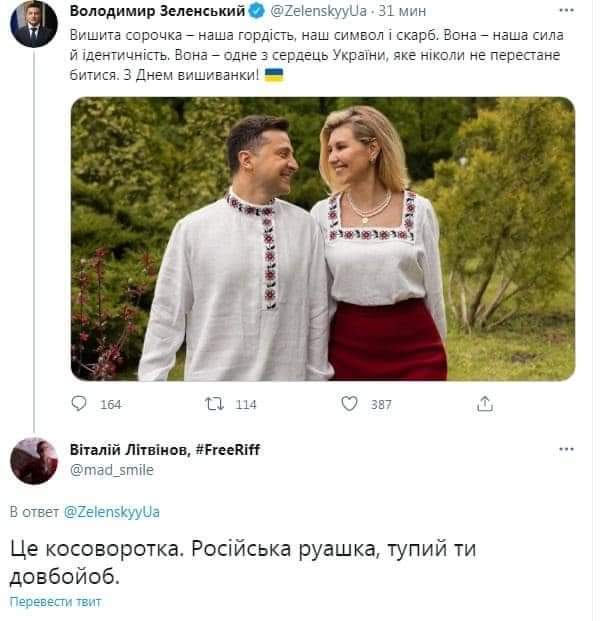Viewport: 603px width, 621px height.
Task: Open the couple photo in the tweet
Action: coord(322,238)
